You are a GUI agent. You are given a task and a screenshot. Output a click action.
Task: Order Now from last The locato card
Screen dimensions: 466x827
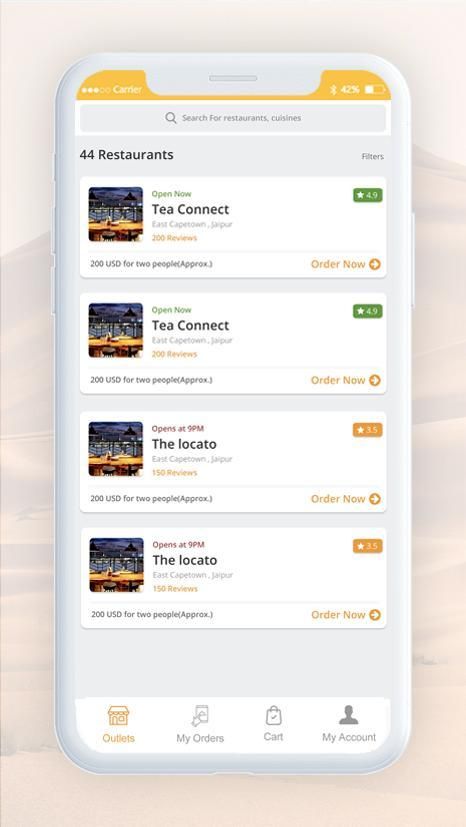(x=346, y=615)
